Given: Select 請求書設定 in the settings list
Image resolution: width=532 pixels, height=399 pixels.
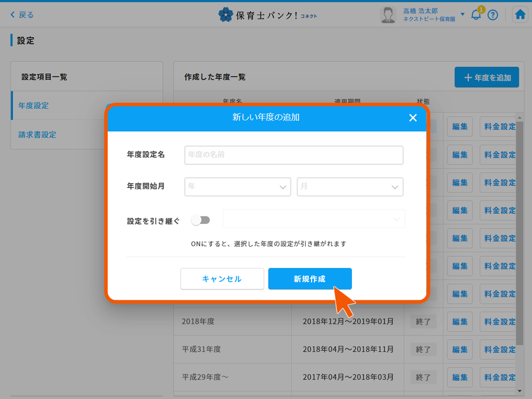Looking at the screenshot, I should 37,135.
